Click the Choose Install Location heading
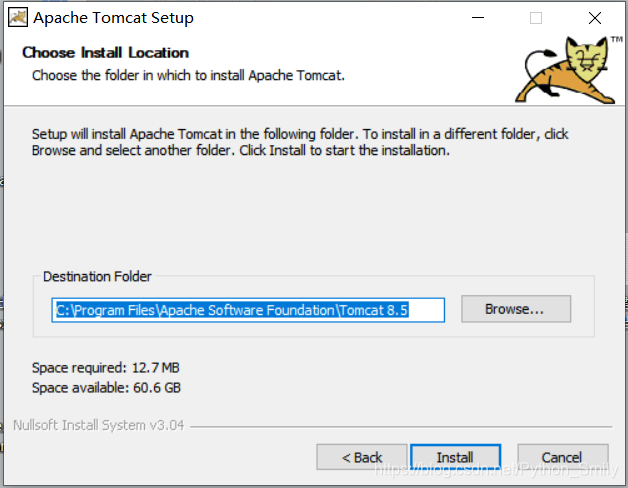628x488 pixels. tap(106, 52)
